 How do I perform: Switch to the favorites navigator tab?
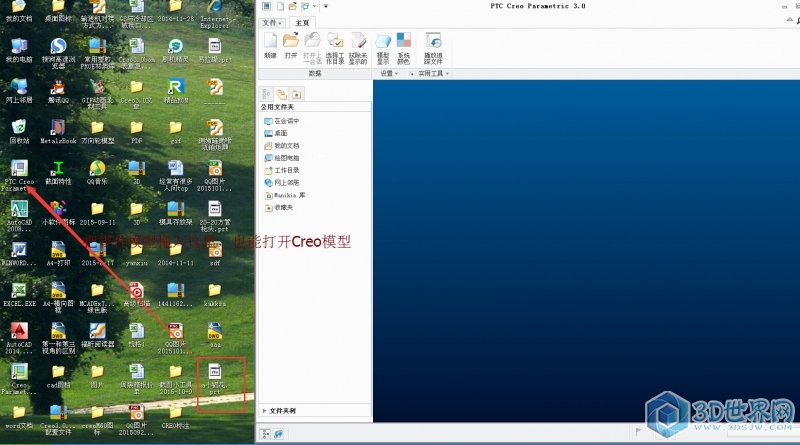coord(297,94)
